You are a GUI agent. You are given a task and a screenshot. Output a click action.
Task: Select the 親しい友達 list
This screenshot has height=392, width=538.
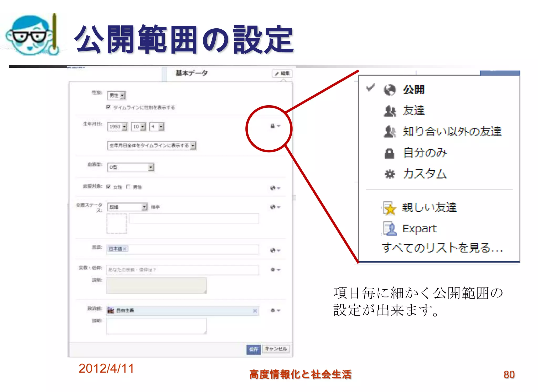[430, 208]
